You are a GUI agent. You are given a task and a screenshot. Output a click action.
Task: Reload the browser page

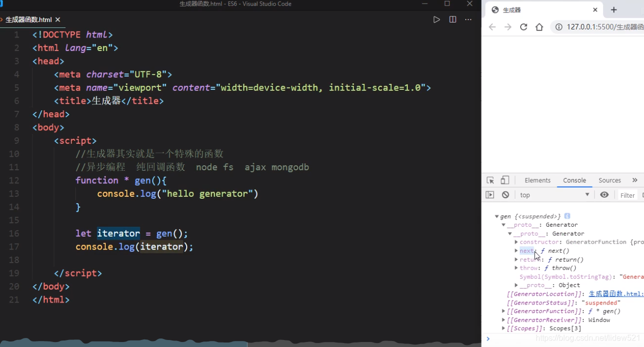pos(524,27)
